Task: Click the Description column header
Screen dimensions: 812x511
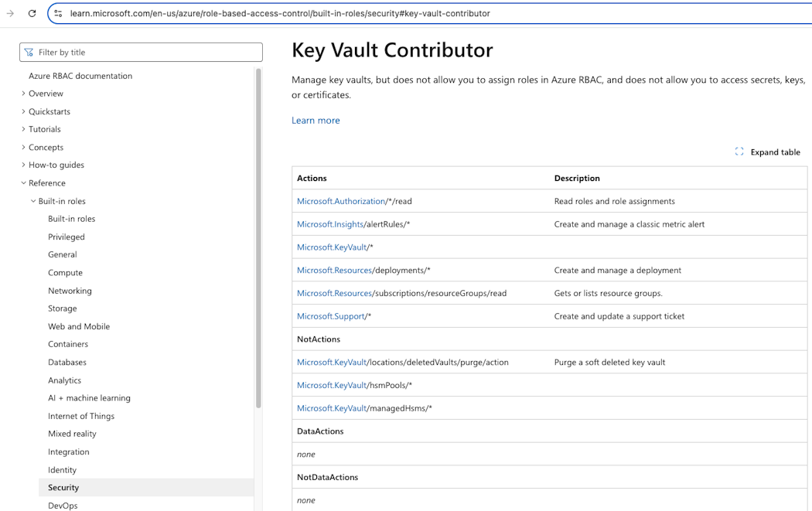Action: [577, 178]
